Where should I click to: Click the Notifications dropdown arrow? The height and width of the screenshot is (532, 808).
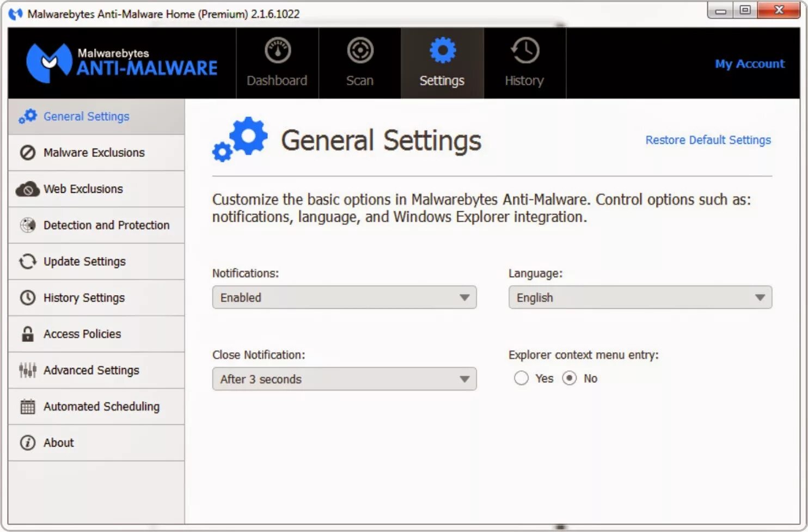click(x=464, y=298)
